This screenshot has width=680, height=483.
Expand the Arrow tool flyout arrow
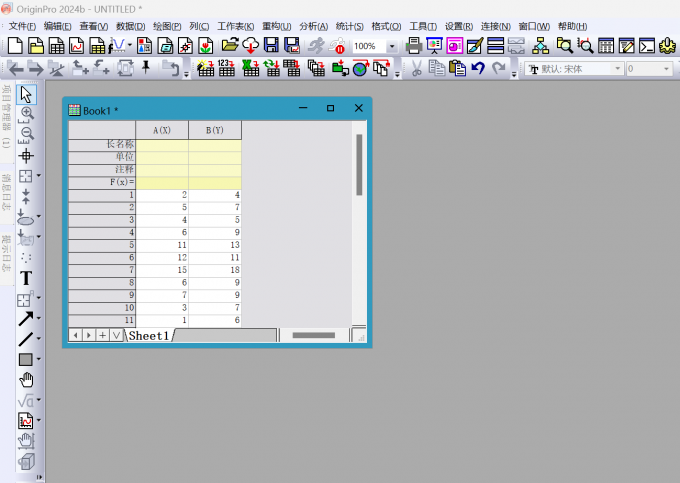pyautogui.click(x=39, y=318)
